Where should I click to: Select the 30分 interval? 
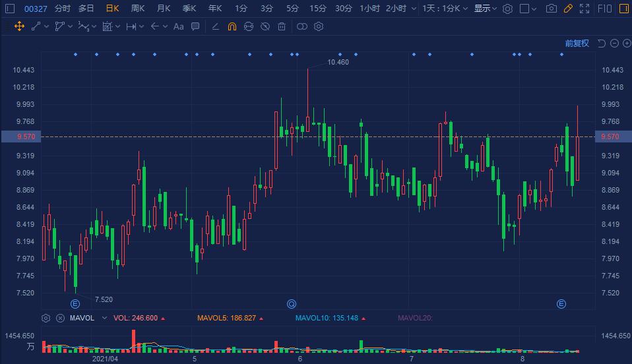(x=344, y=9)
